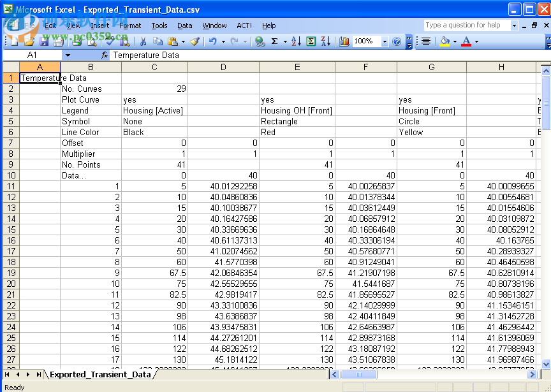Click the Copy icon
551x392 pixels.
(158, 41)
